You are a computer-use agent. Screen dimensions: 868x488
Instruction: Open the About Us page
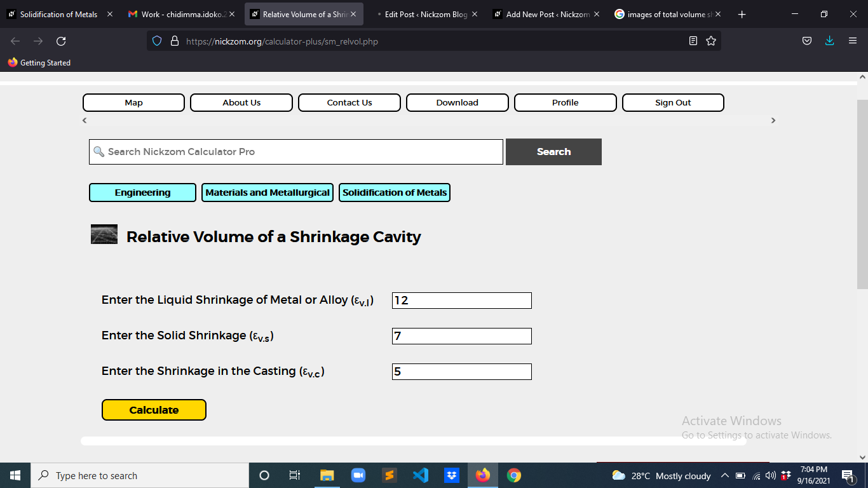241,102
